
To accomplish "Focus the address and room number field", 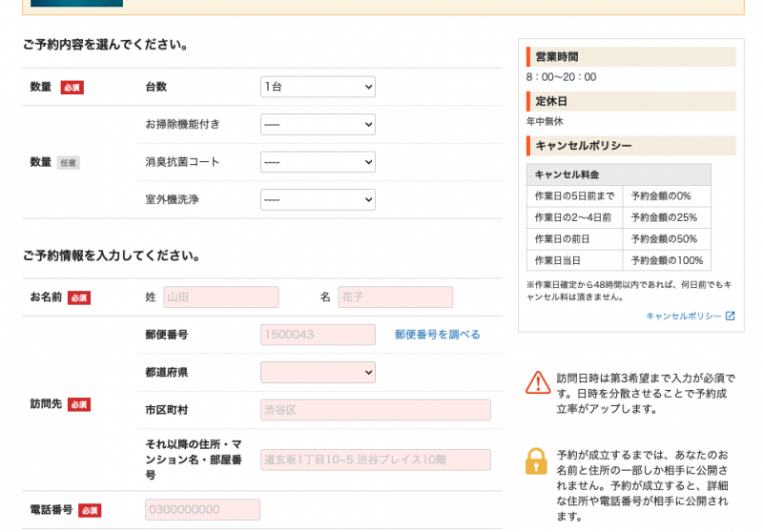I will pos(375,460).
